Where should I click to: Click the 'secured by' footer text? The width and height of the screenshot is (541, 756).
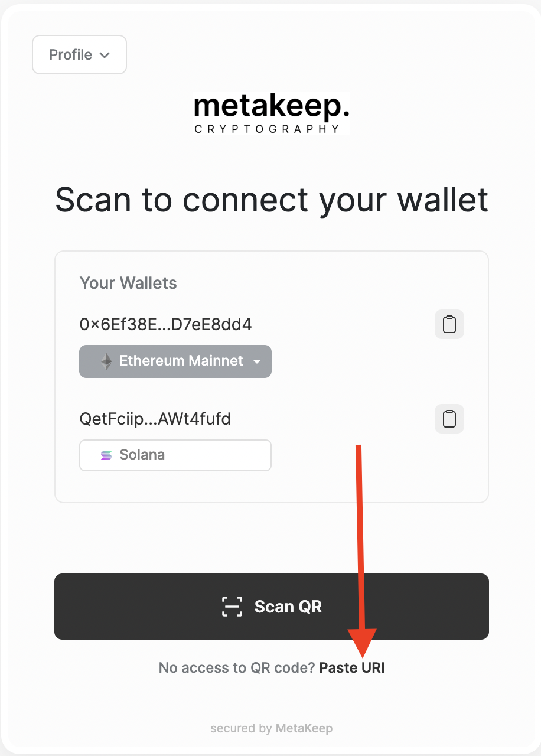pos(242,729)
